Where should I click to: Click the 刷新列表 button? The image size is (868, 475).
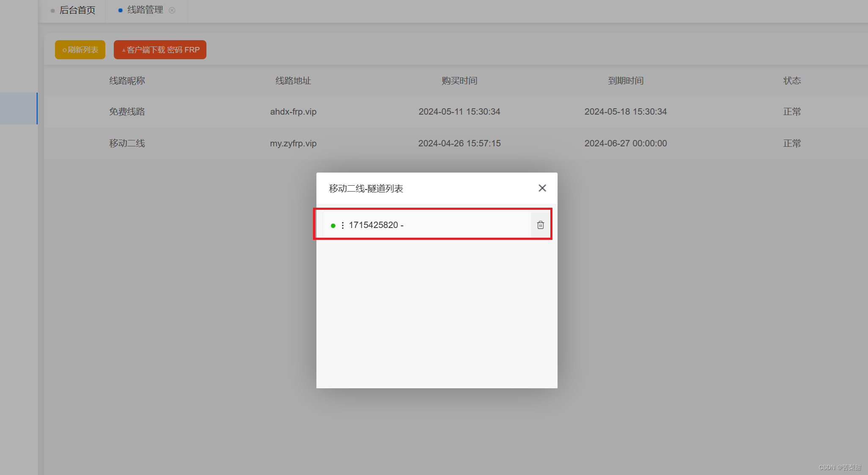click(x=80, y=49)
